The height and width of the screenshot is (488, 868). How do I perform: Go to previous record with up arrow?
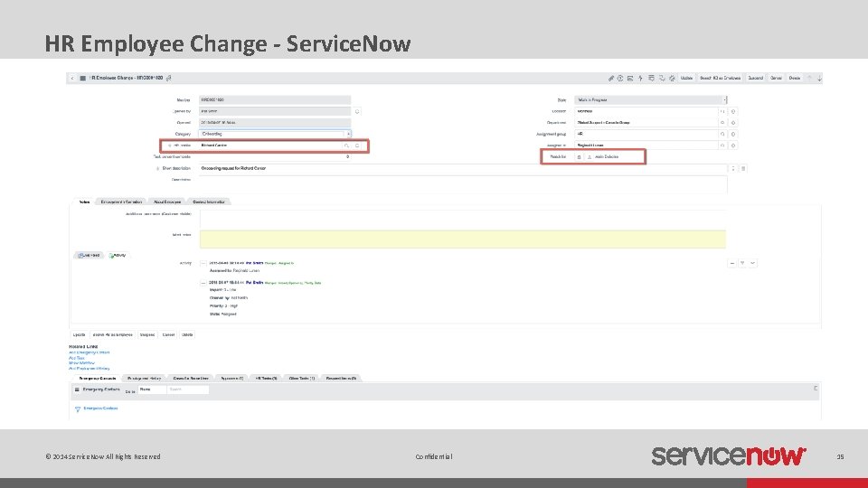coord(809,78)
